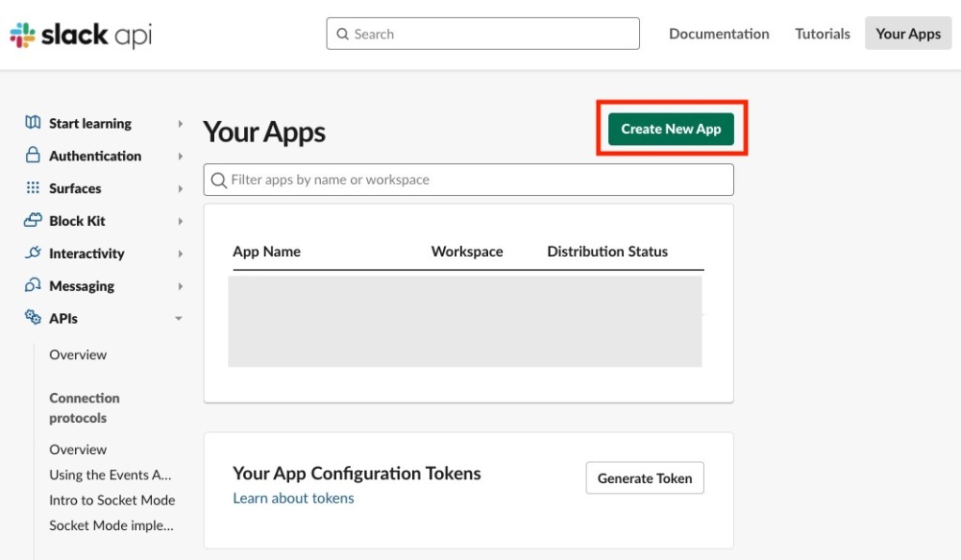Expand the Block Kit section arrow

[x=180, y=221]
